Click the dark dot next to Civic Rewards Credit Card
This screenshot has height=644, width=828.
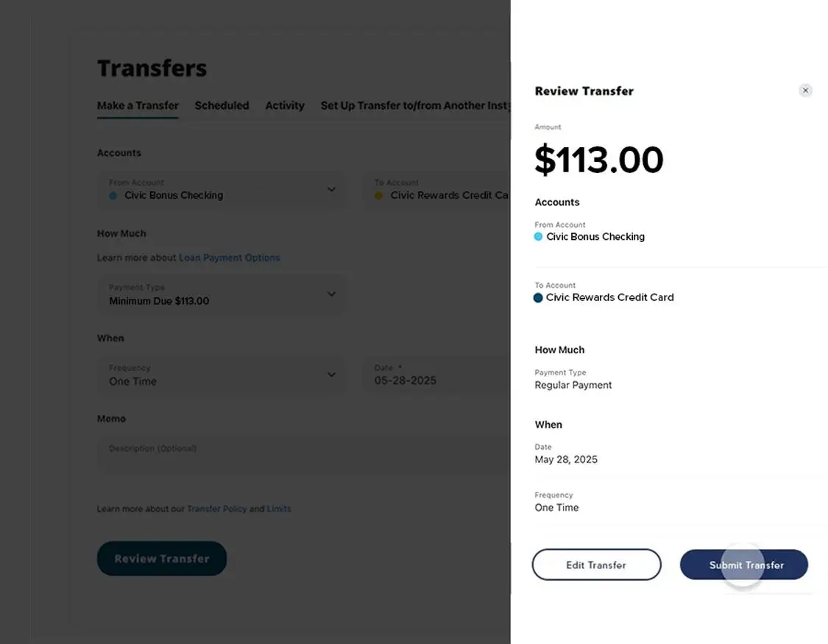tap(538, 297)
